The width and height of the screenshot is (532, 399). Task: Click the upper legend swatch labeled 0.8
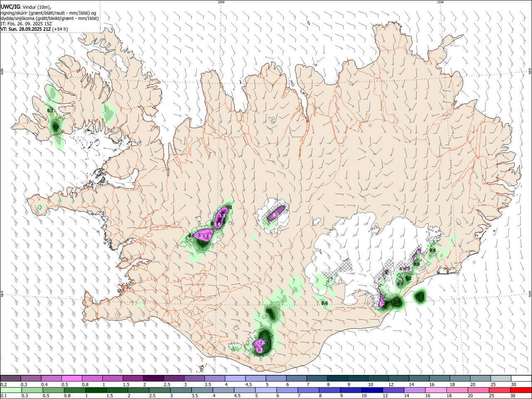pos(92,379)
